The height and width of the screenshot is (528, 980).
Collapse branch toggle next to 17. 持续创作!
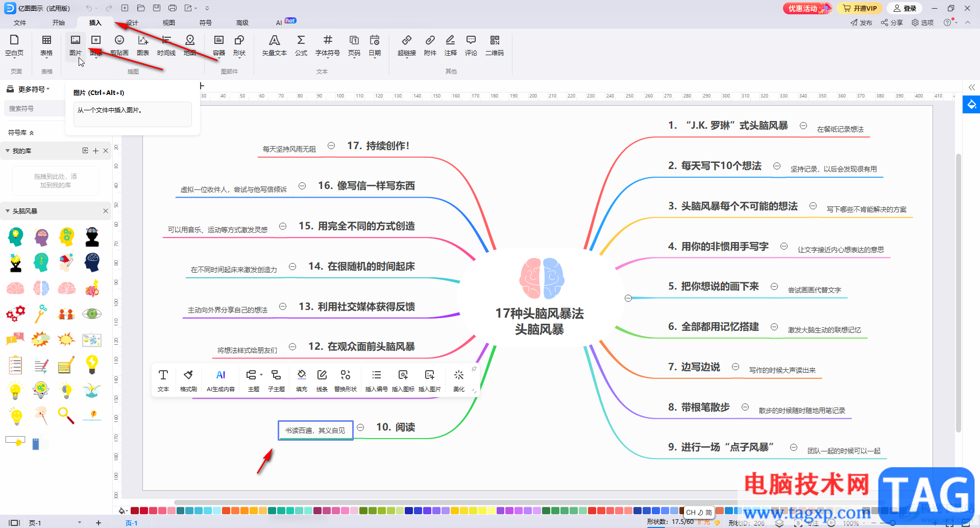coord(331,146)
